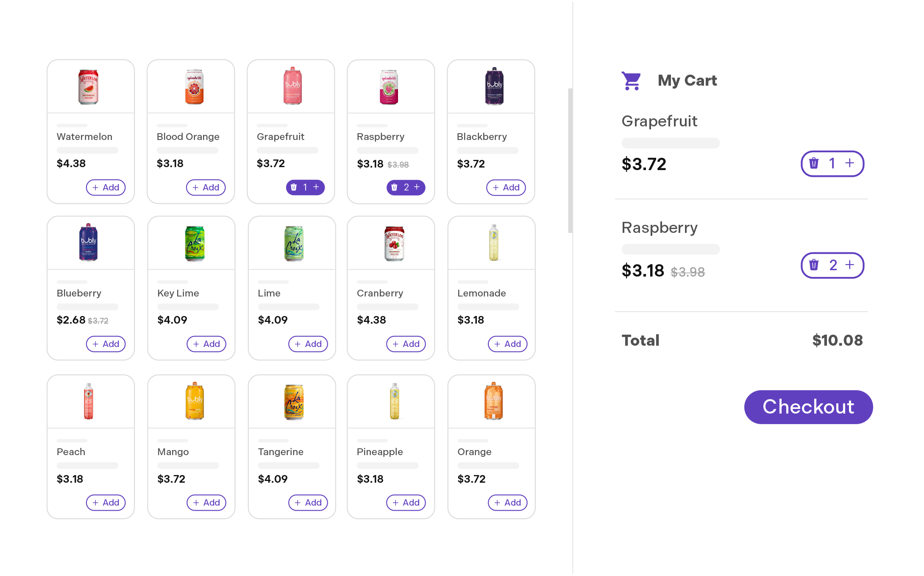Image resolution: width=924 pixels, height=576 pixels.
Task: Delete Raspberry using the cart trash icon
Action: tap(814, 265)
